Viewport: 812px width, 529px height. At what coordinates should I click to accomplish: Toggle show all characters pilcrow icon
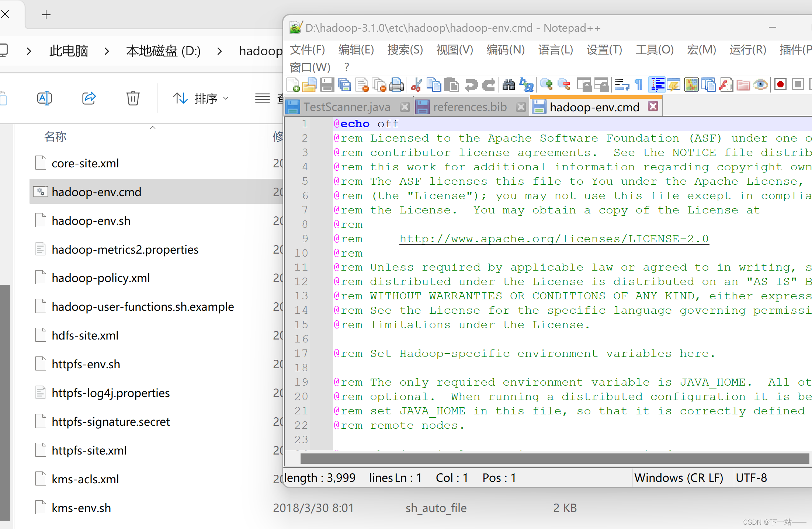639,85
